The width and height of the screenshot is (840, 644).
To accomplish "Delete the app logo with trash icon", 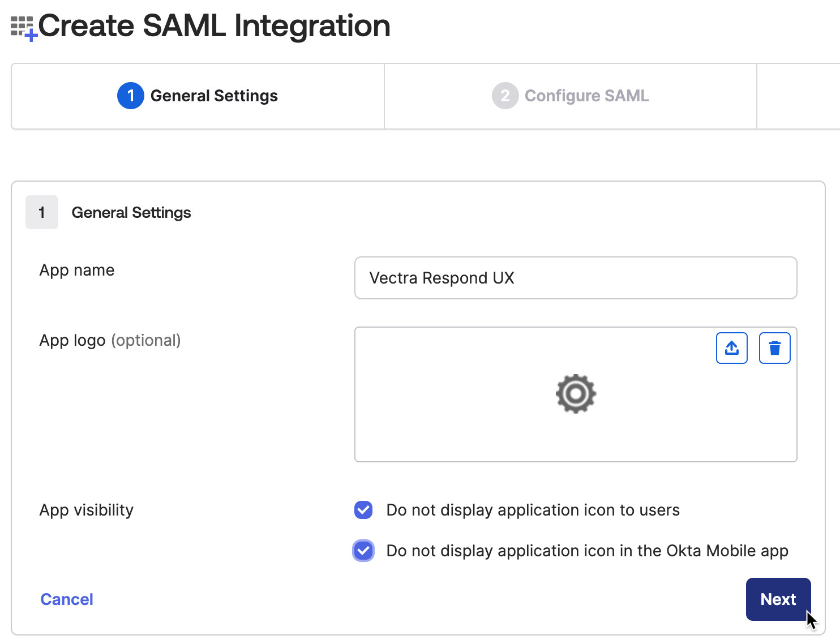I will pyautogui.click(x=775, y=348).
